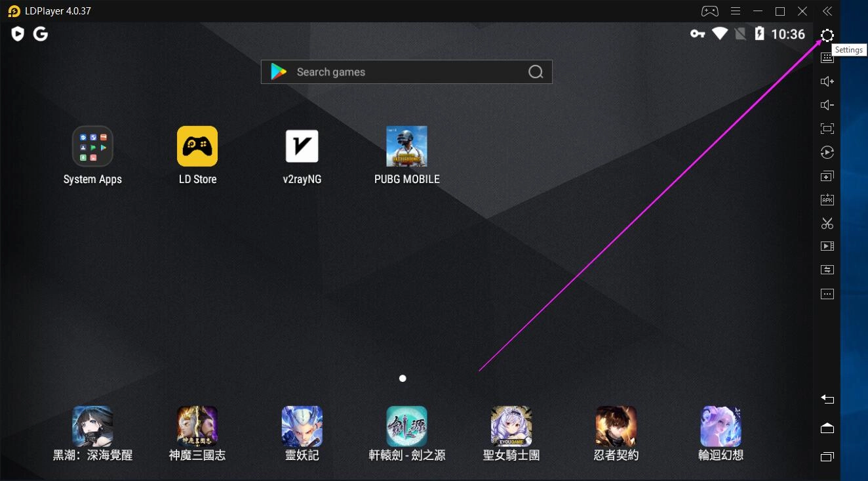Install an APK file
Screen dimensions: 868x481
(x=827, y=199)
